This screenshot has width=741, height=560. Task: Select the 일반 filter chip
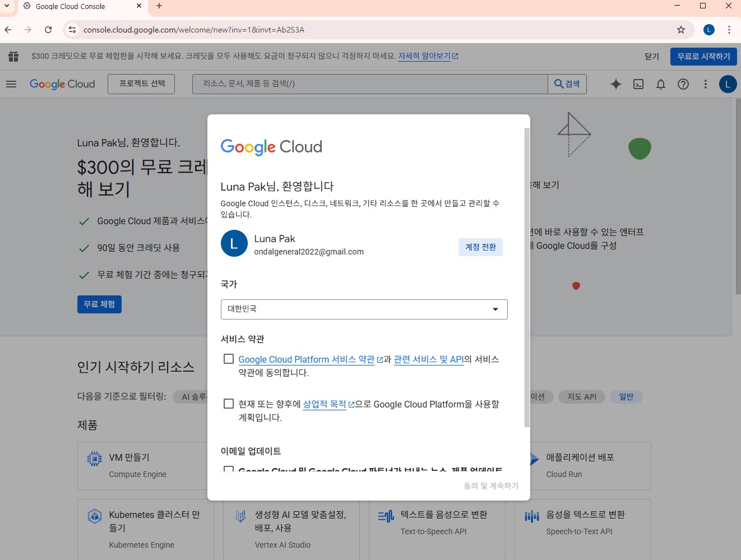626,397
